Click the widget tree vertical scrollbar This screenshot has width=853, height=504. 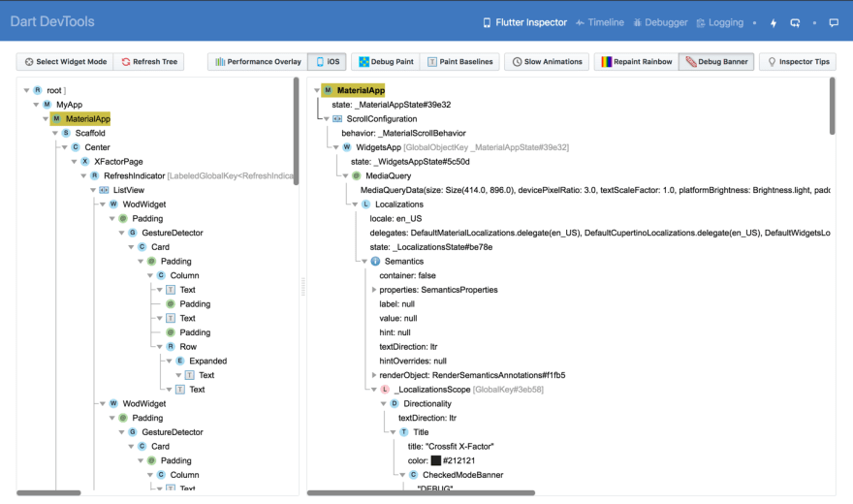click(x=296, y=131)
